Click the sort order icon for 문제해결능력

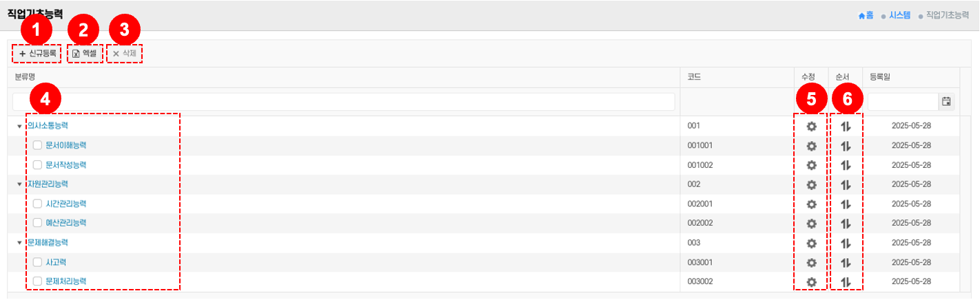tap(847, 243)
